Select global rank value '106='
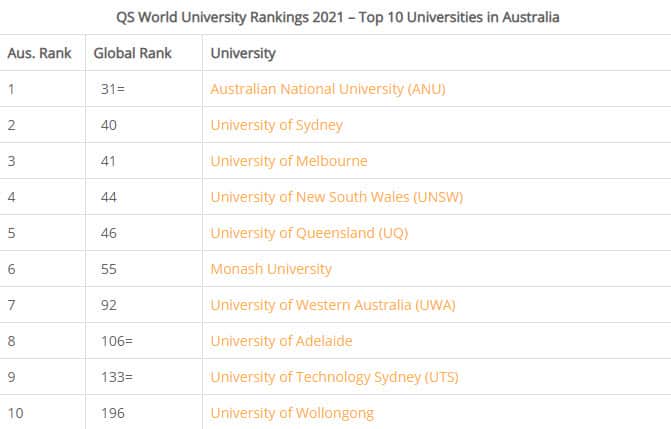Screen dimensions: 671x429 pos(117,341)
